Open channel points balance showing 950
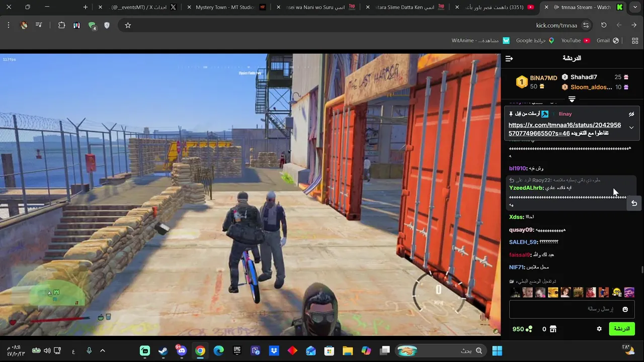Viewport: 644px width, 362px height. pyautogui.click(x=522, y=329)
